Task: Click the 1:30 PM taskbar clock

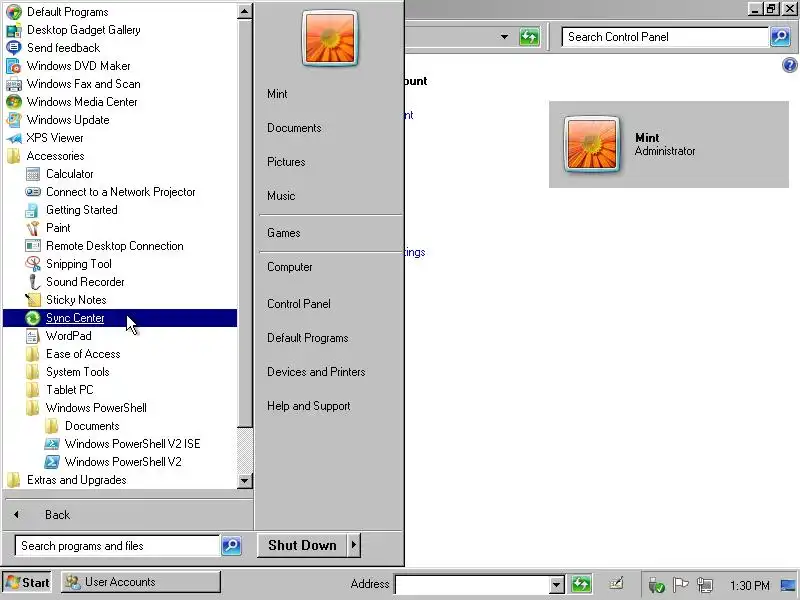Action: [749, 585]
